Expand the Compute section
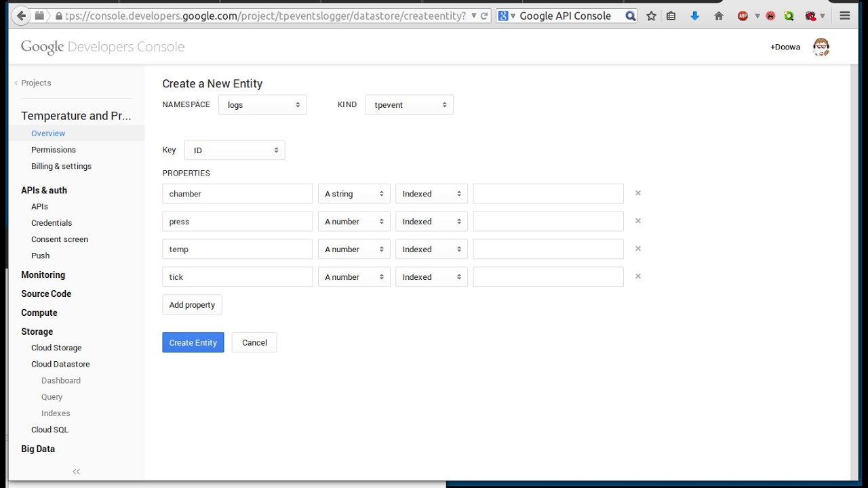This screenshot has width=868, height=488. [x=39, y=312]
